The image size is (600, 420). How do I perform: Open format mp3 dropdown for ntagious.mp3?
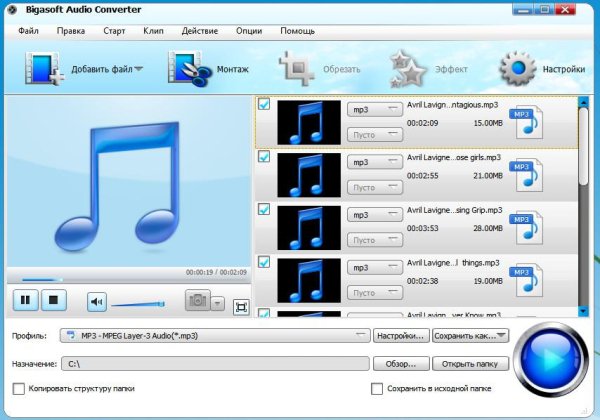[375, 109]
